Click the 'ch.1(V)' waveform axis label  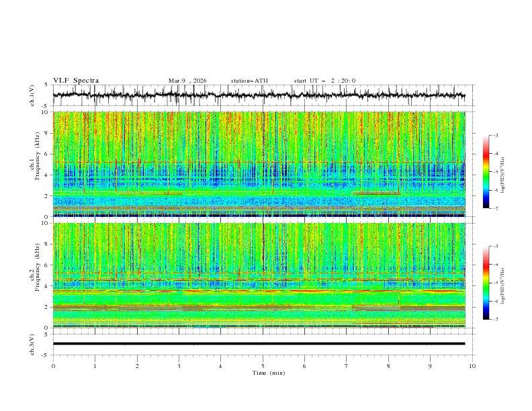click(x=32, y=95)
